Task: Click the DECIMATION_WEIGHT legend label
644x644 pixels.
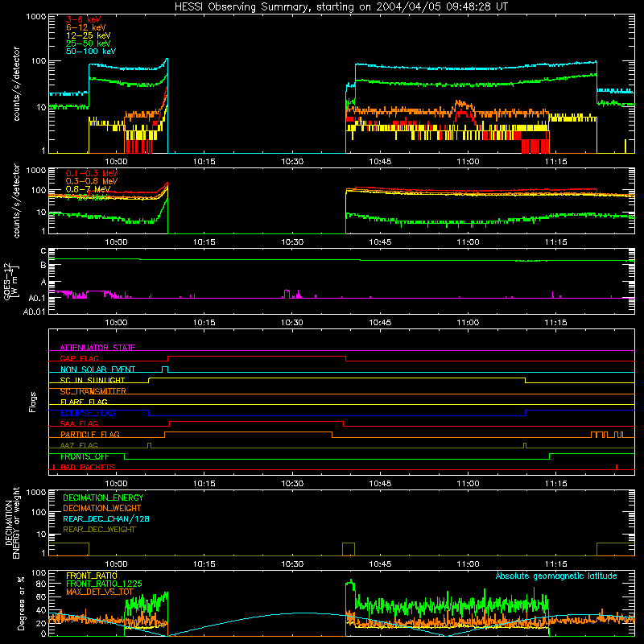Action: pos(102,509)
